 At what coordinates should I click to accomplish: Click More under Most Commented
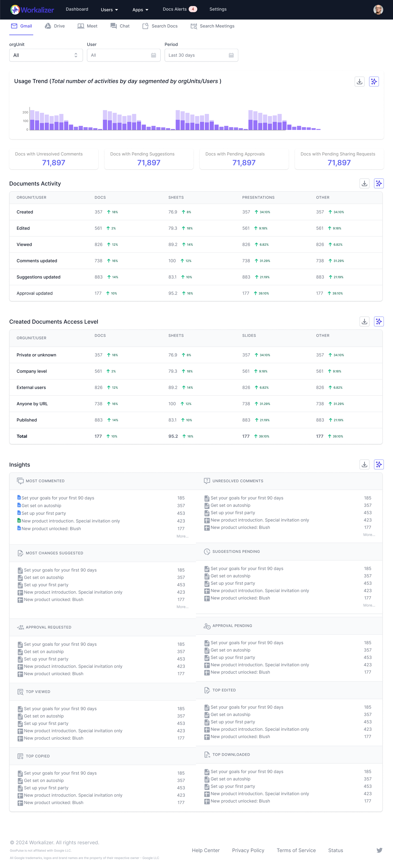point(182,536)
